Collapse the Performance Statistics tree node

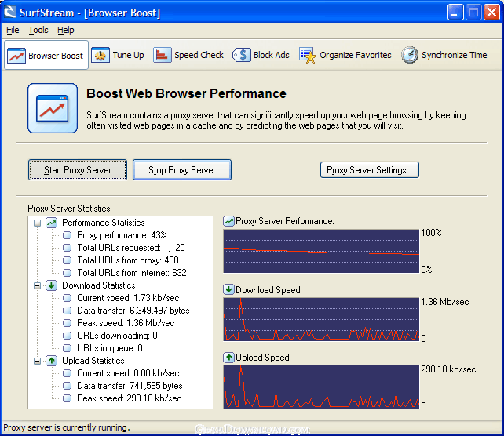click(37, 223)
